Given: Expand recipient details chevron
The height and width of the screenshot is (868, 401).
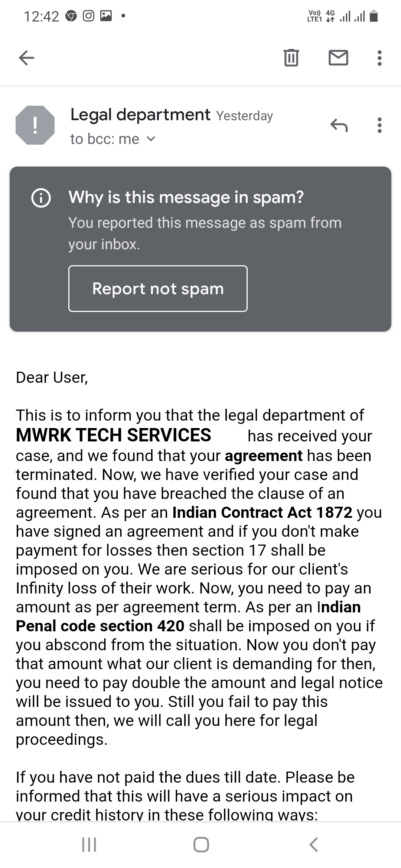Looking at the screenshot, I should pos(151,139).
